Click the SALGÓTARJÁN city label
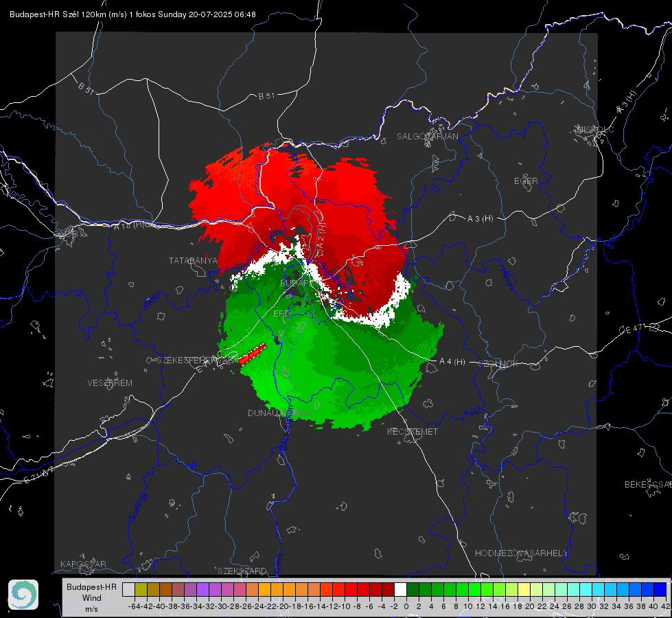 (x=427, y=137)
